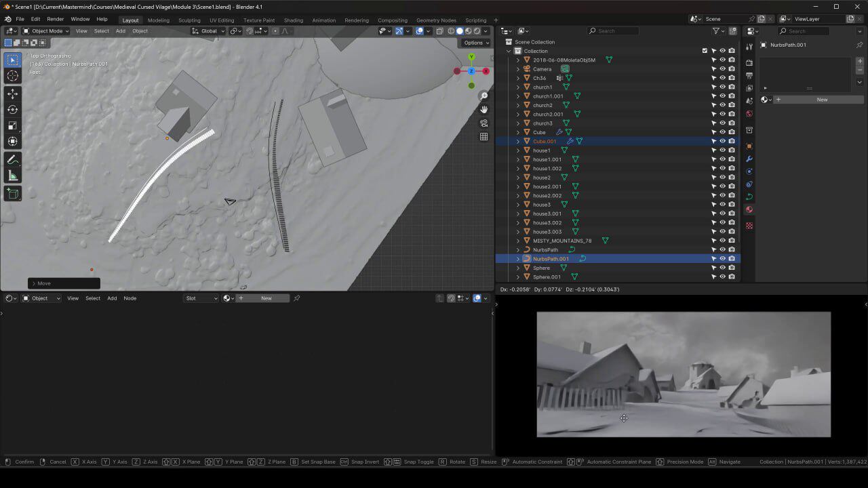
Task: Click the outliner search field
Action: (612, 30)
